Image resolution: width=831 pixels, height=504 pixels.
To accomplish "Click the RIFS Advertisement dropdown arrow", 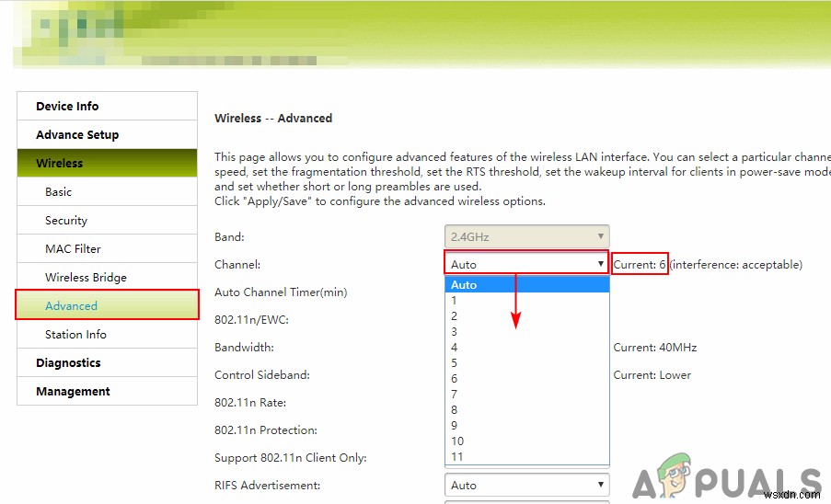I will 600,485.
